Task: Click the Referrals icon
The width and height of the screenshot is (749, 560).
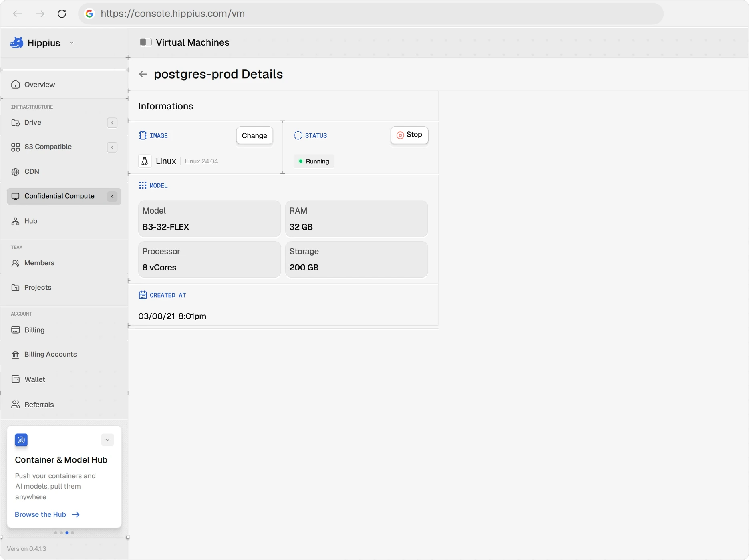Action: click(16, 405)
